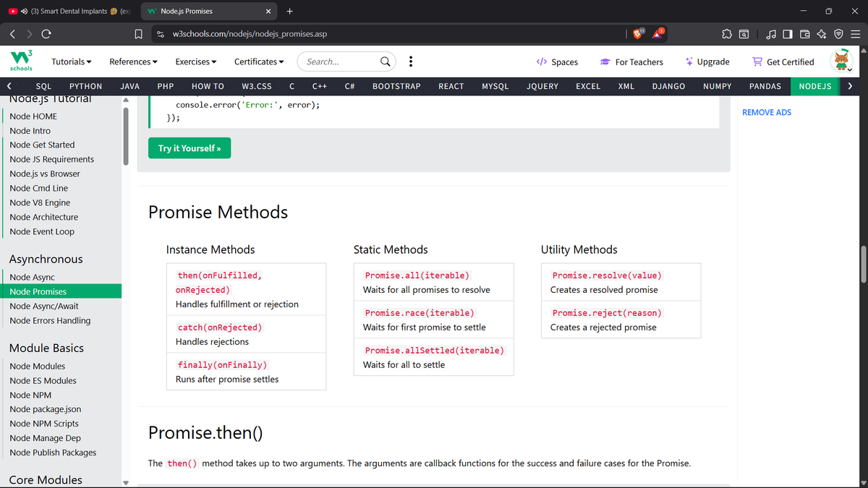Click the Upgrade link
The image size is (868, 488).
pyautogui.click(x=707, y=62)
